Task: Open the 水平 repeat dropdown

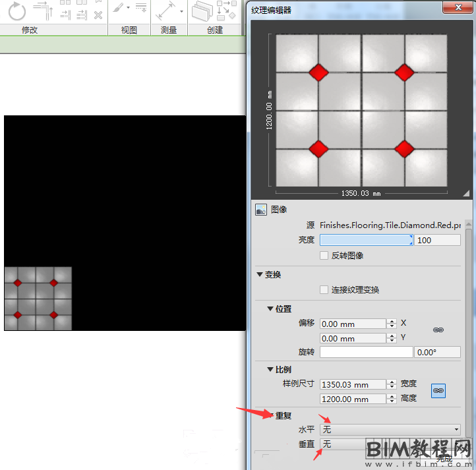Action: (390, 430)
